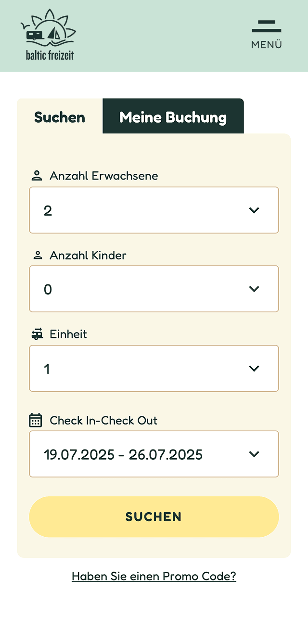Click the caravan icon beside Einheit

[x=37, y=334]
